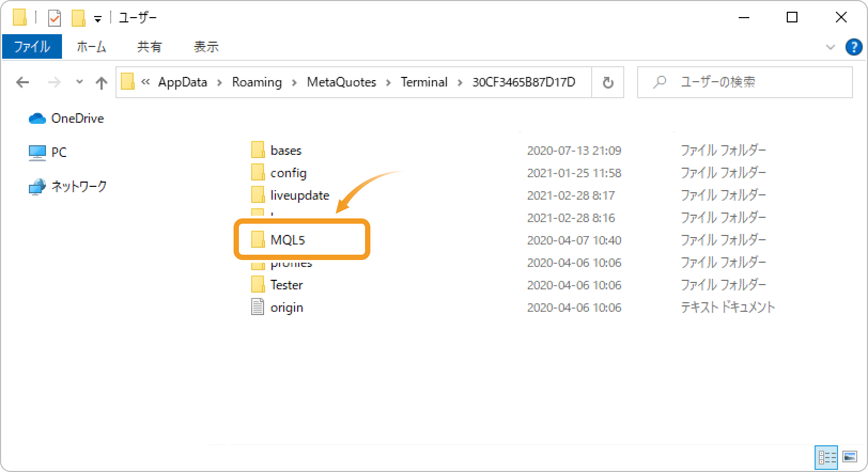This screenshot has width=868, height=472.
Task: Click the liveupdate folder icon
Action: 258,195
